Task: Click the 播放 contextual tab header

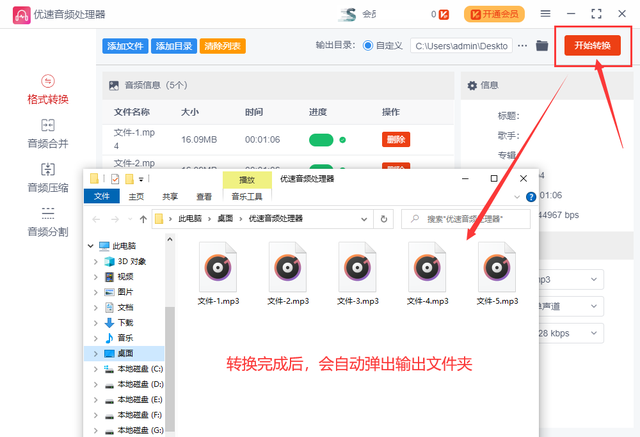Action: pos(247,180)
